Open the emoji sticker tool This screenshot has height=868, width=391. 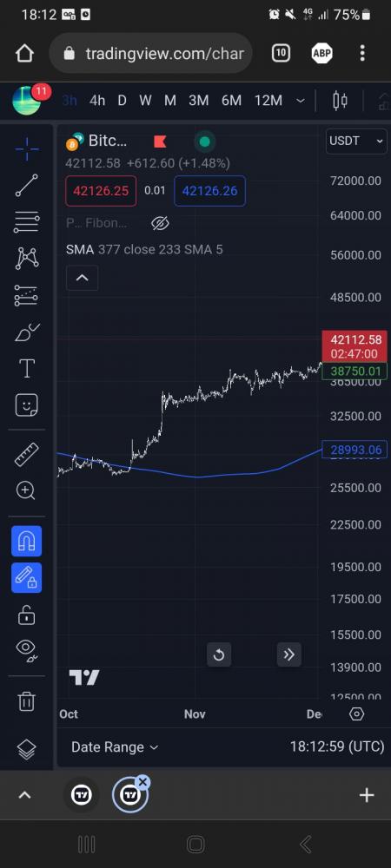[x=27, y=405]
